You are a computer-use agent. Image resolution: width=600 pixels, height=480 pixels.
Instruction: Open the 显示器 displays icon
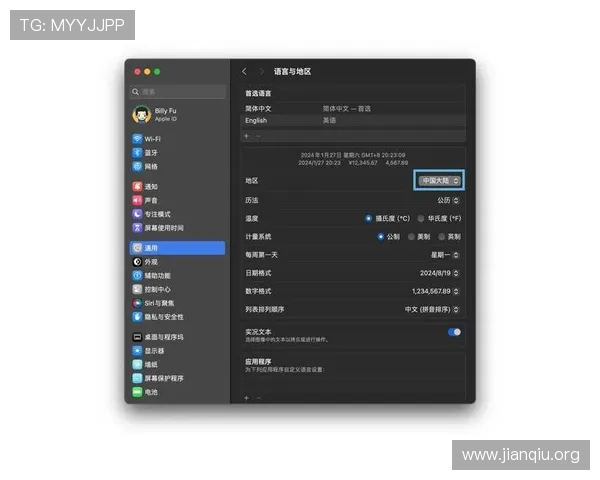coord(137,351)
